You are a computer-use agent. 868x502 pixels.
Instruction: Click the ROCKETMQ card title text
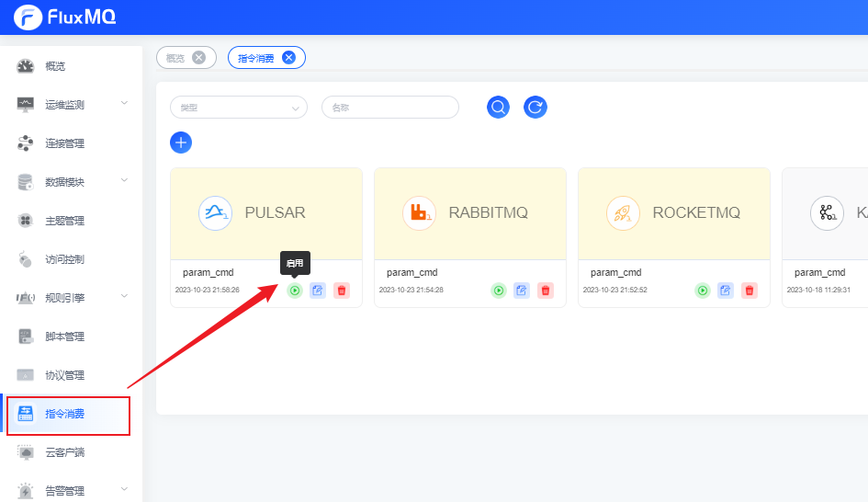[x=696, y=212]
